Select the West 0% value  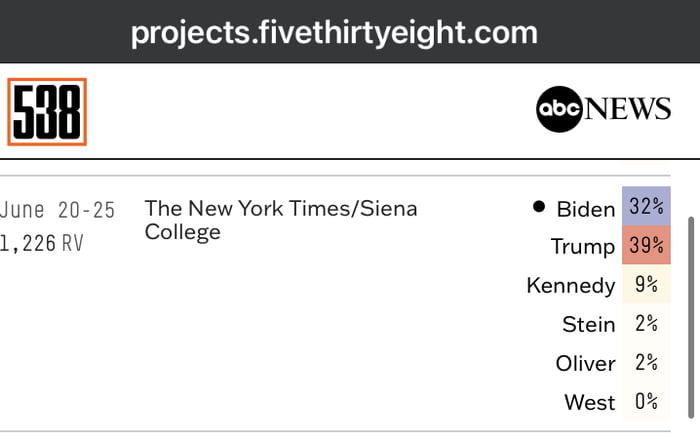pos(646,401)
